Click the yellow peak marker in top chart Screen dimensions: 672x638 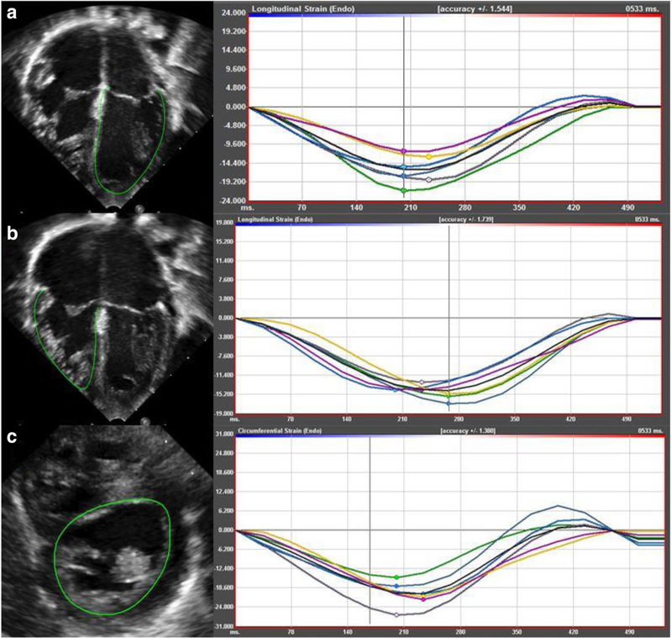(429, 157)
